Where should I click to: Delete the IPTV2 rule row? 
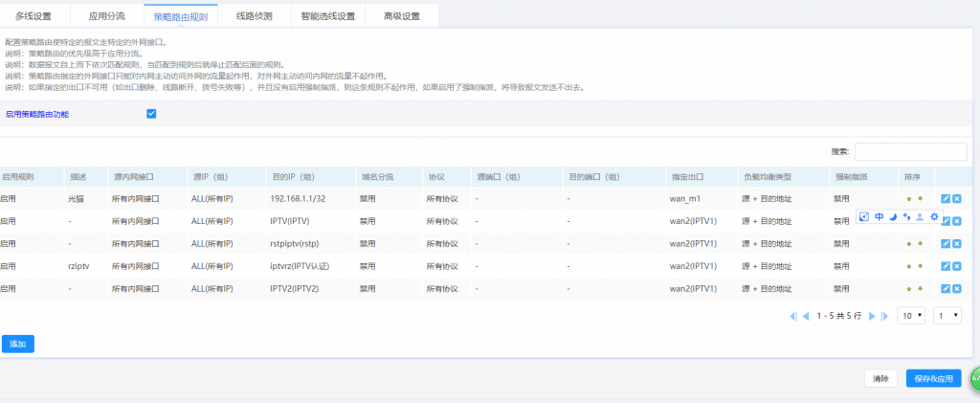pyautogui.click(x=957, y=288)
